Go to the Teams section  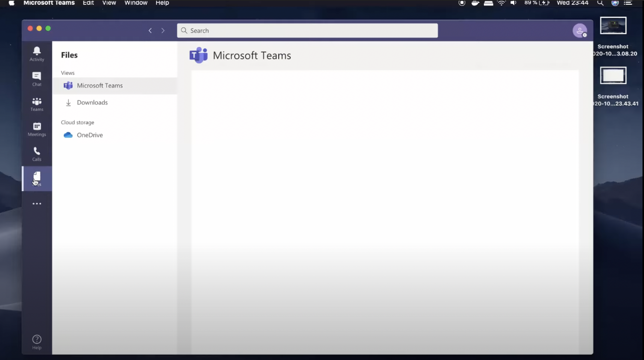(37, 104)
